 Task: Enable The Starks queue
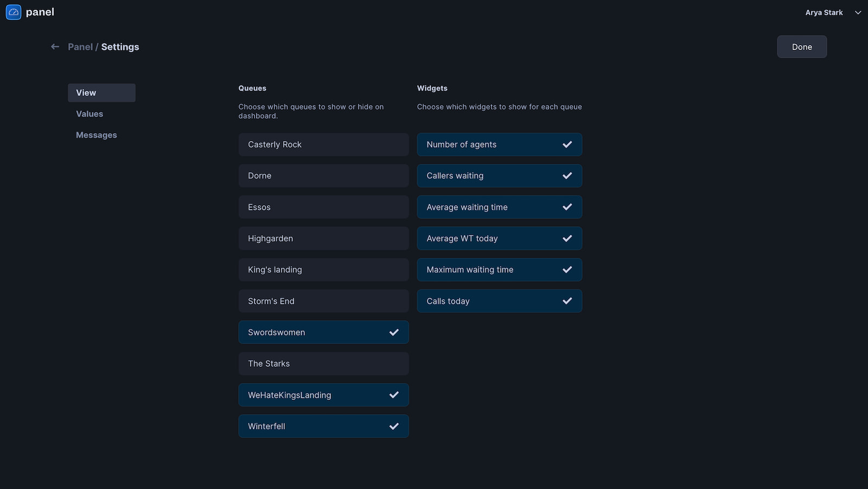point(323,364)
